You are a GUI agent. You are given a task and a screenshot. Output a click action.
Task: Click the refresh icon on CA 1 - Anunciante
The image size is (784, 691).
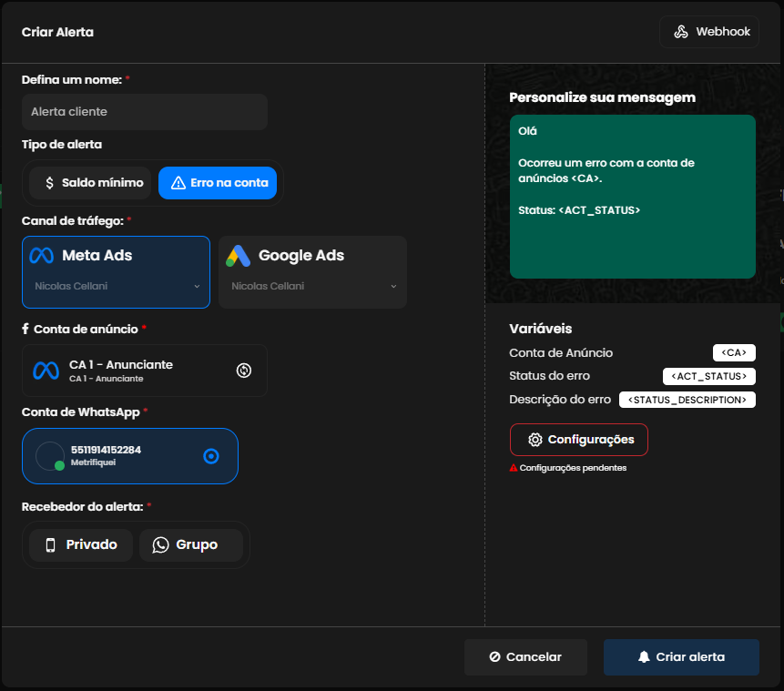(x=244, y=371)
